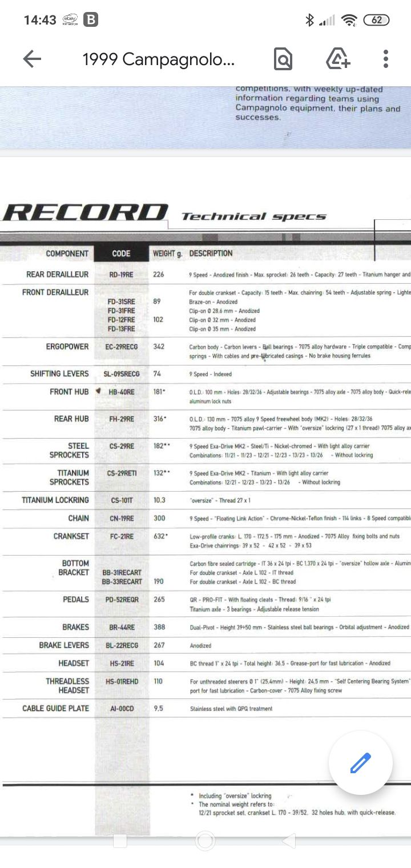Image resolution: width=411 pixels, height=868 pixels.
Task: Tap crankset weight value 632
Action: coord(160,537)
